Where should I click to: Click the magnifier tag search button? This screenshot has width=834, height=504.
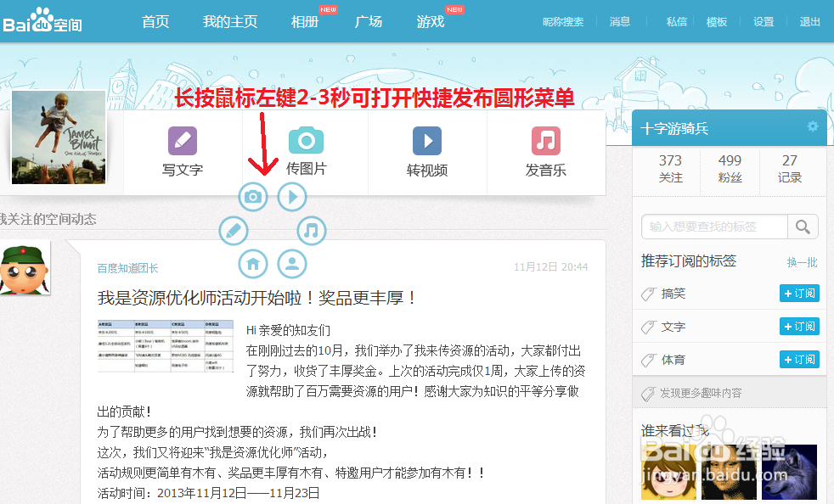pos(803,227)
